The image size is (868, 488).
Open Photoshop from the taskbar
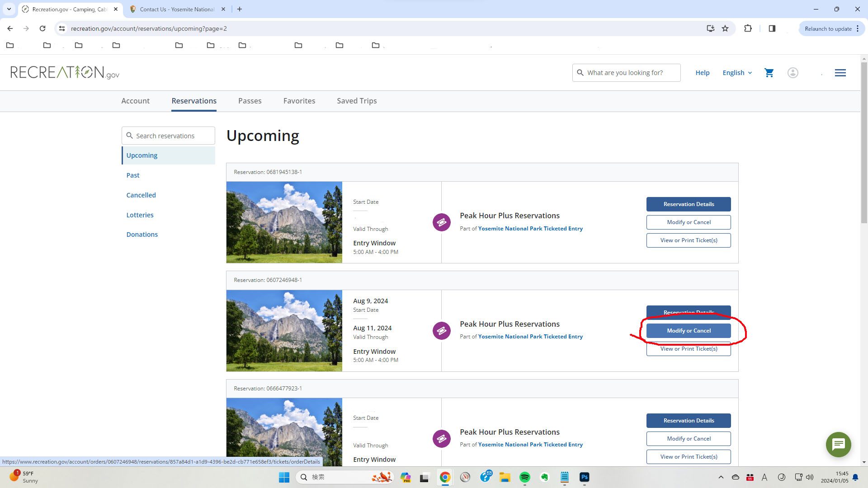click(x=584, y=477)
